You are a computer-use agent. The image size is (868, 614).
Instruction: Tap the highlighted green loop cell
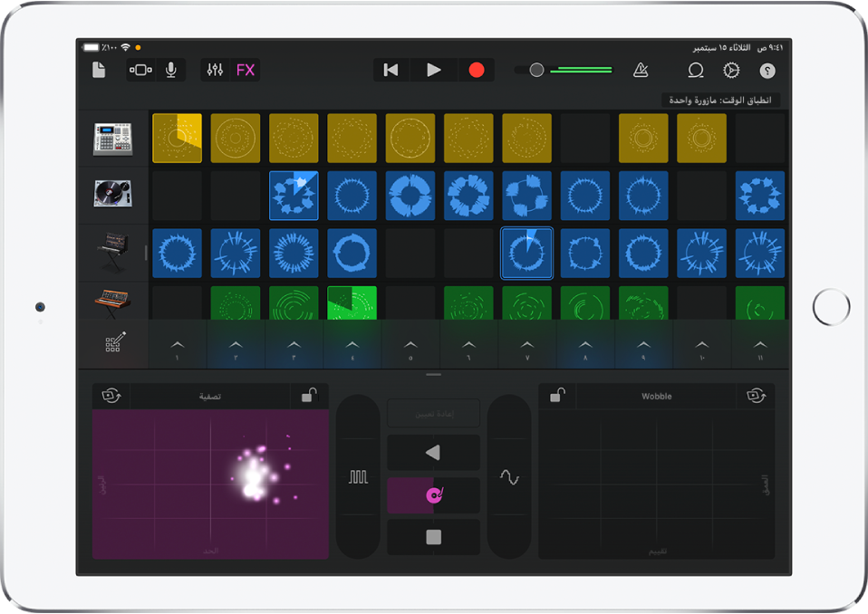352,303
